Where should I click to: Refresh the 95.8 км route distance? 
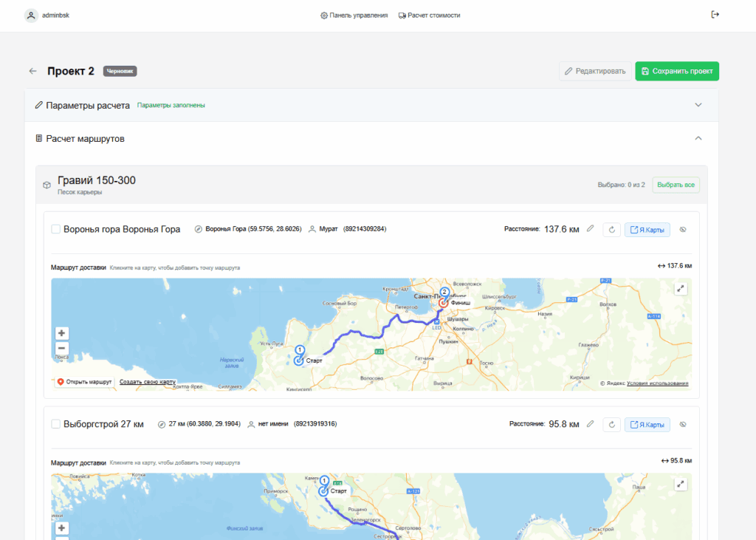pos(612,425)
